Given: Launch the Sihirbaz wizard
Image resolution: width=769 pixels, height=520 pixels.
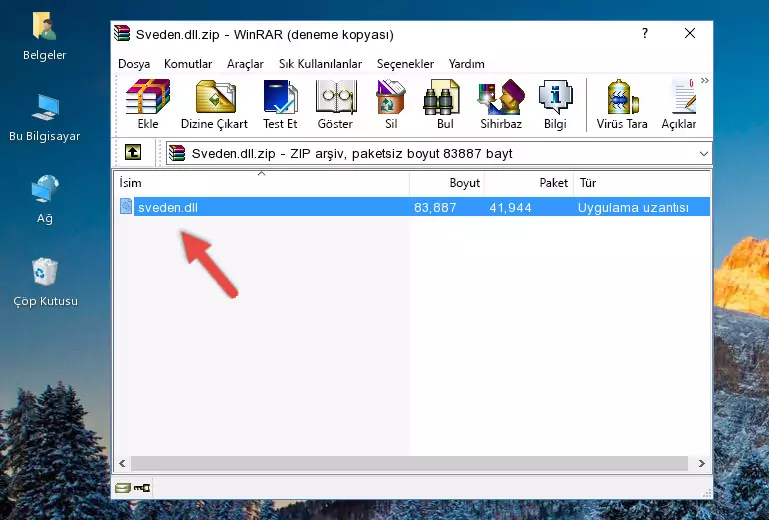Looking at the screenshot, I should pos(501,104).
